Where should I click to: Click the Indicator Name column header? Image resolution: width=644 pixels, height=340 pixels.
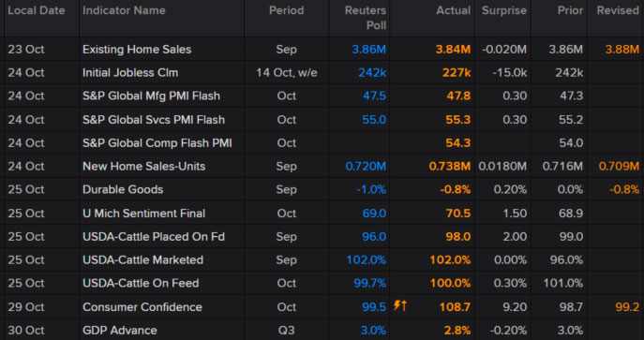tap(124, 10)
